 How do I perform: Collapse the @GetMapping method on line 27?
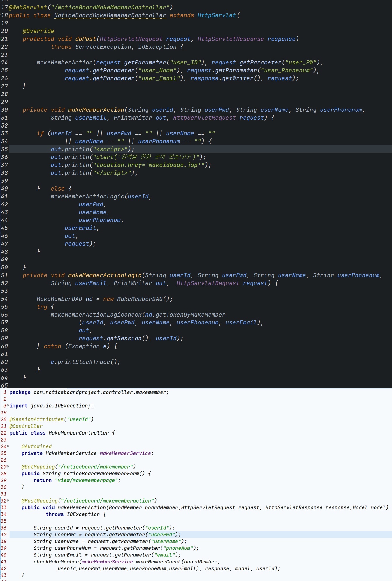(8, 467)
